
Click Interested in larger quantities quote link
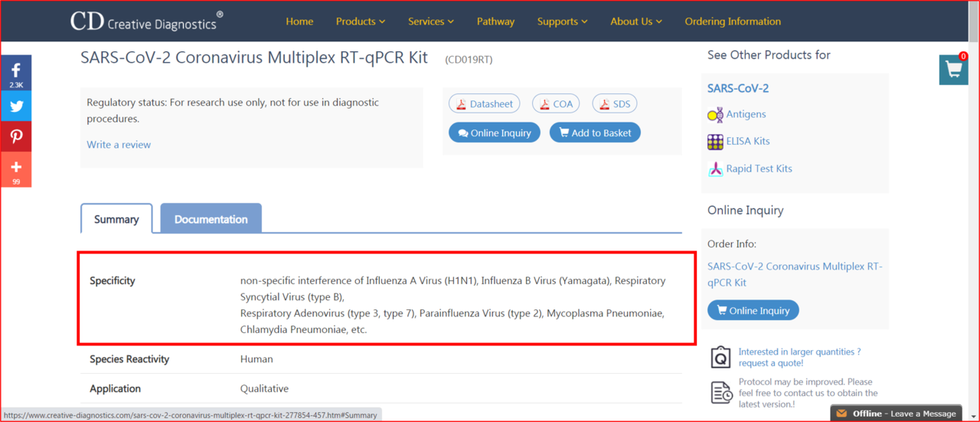799,358
